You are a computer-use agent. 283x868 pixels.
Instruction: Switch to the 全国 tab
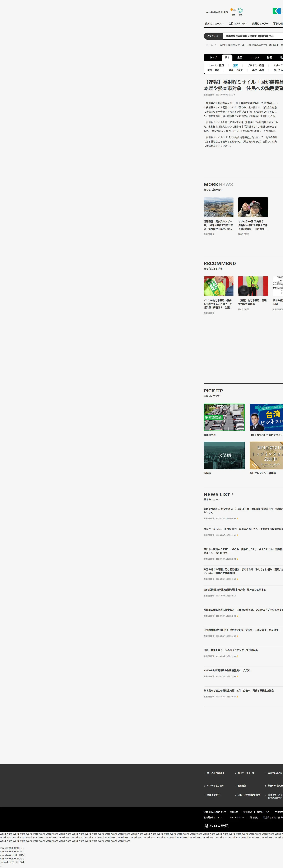[240, 58]
